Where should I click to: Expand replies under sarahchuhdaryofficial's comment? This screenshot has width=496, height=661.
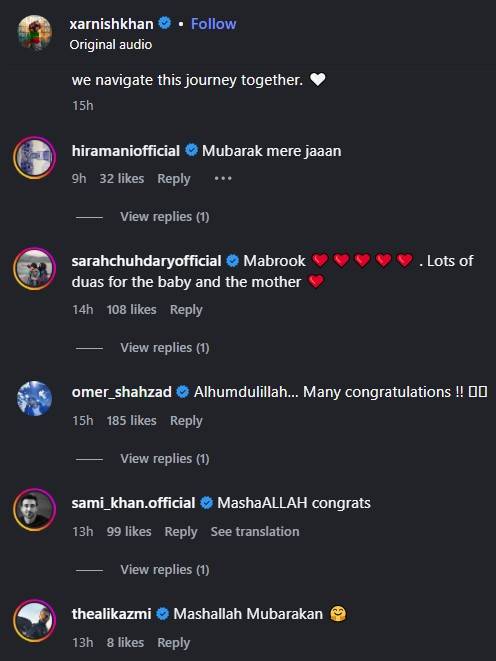coord(165,348)
